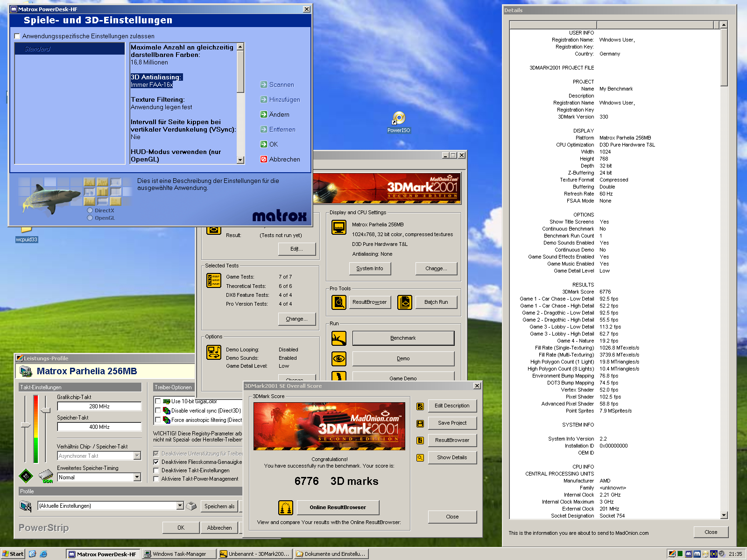Click the Details window scrollbar thumb
Screen dimensions: 747x560
click(x=724, y=57)
